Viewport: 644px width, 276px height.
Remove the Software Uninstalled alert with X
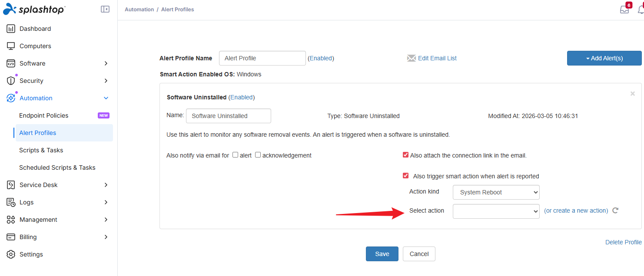pos(633,93)
